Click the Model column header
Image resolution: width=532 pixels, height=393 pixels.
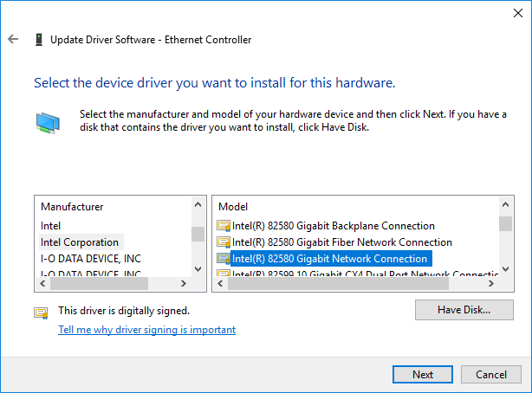coord(233,207)
